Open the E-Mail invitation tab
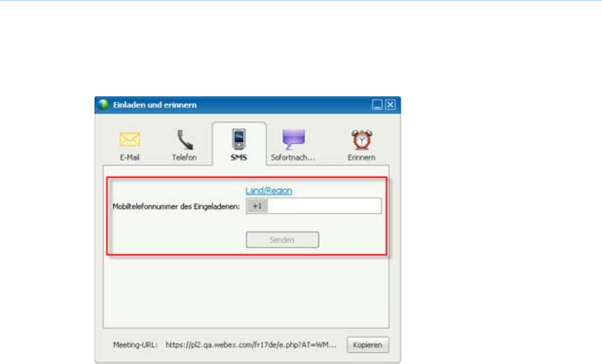 click(129, 145)
